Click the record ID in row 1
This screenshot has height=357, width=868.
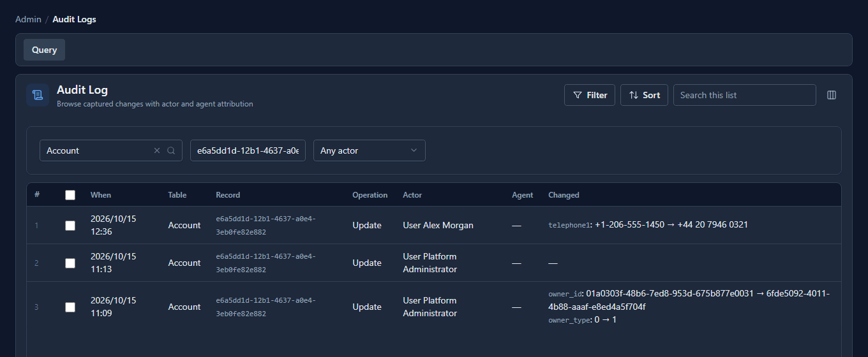coord(266,225)
